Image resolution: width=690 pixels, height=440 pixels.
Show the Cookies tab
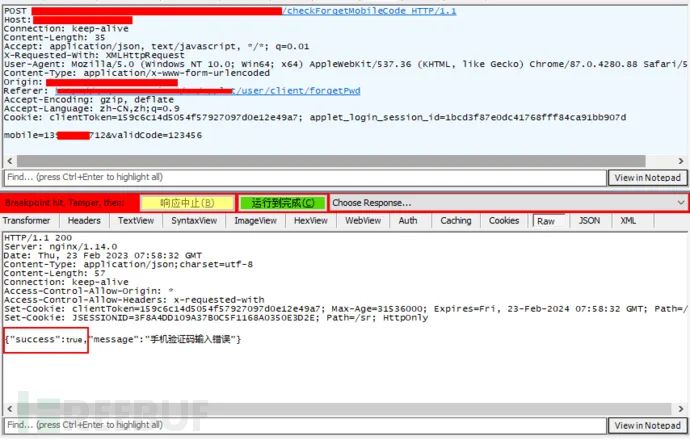pos(504,221)
